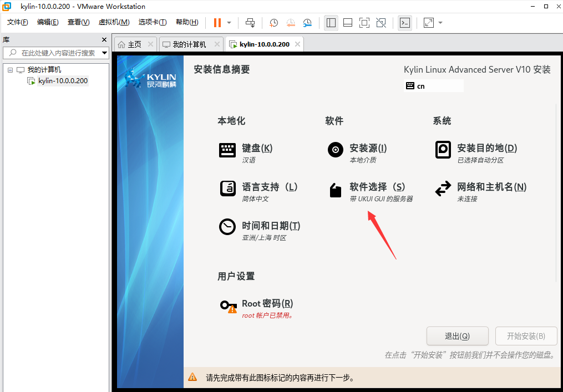Click the console view terminal icon

pos(405,23)
